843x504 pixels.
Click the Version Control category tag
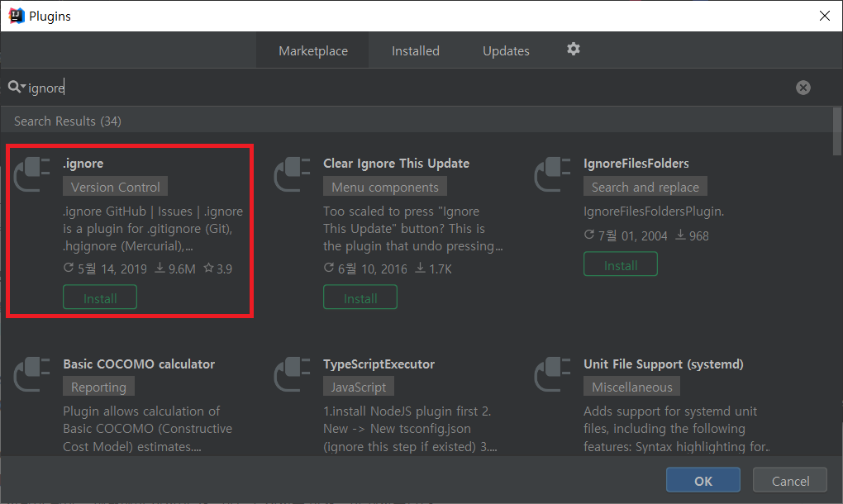pyautogui.click(x=115, y=187)
